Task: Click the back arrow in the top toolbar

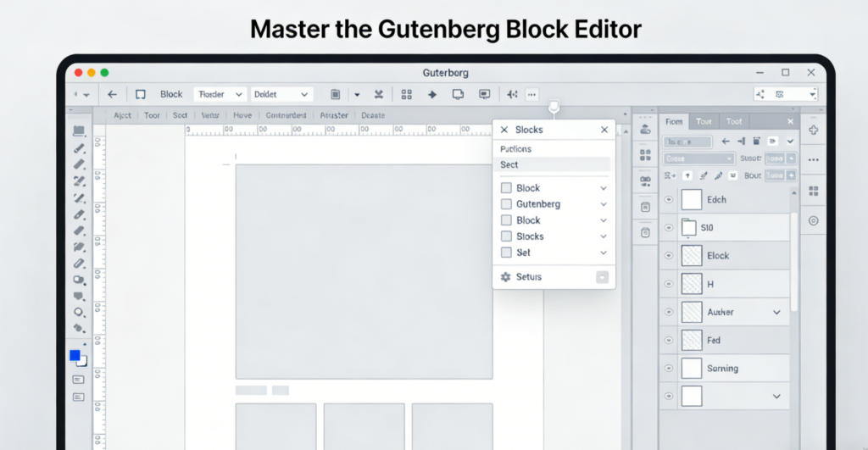Action: click(x=112, y=95)
